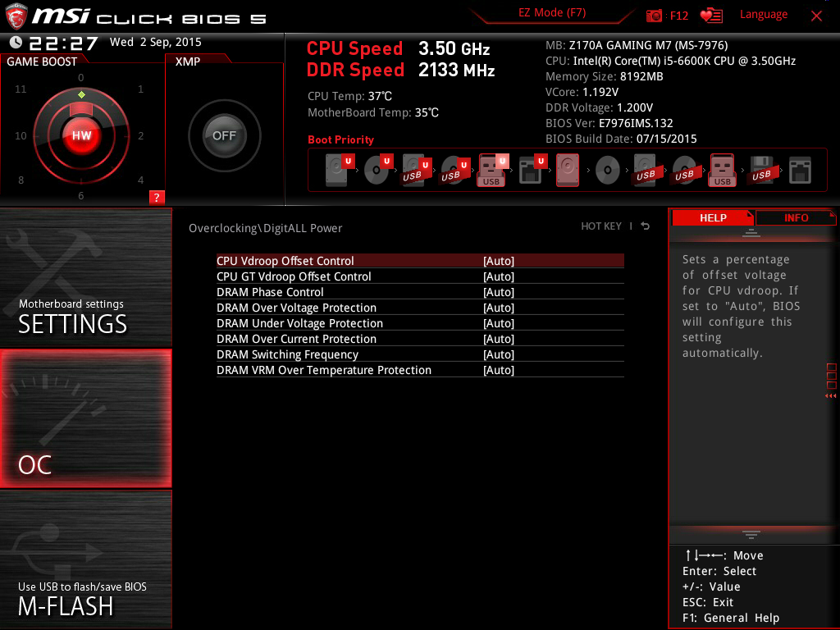Select the highlighted UEFI USB key boot device
The width and height of the screenshot is (840, 630).
coord(493,170)
